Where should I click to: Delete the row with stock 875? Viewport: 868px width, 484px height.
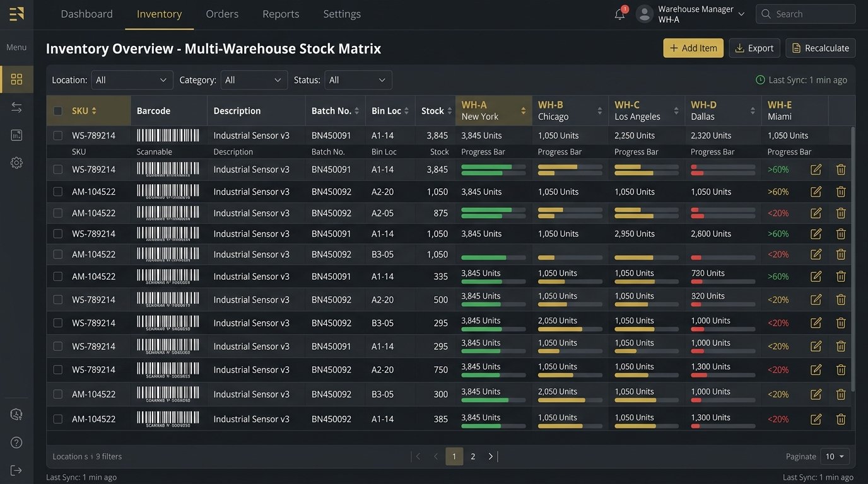click(841, 213)
